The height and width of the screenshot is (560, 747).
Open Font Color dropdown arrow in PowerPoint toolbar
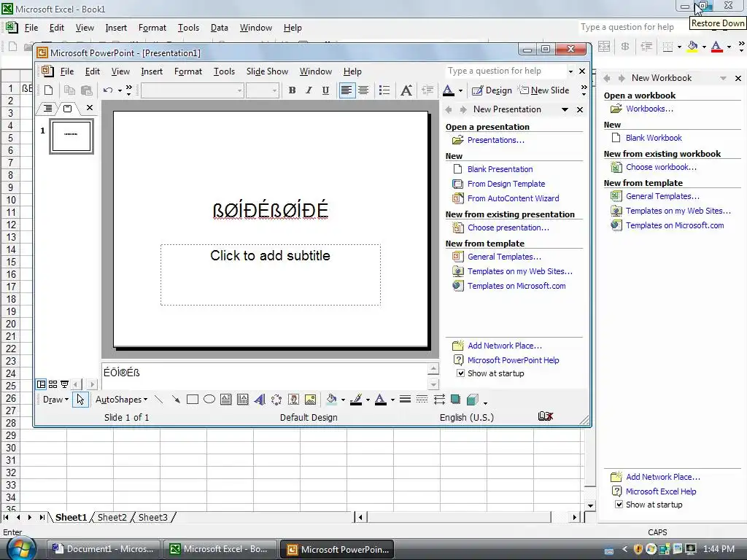pyautogui.click(x=460, y=90)
